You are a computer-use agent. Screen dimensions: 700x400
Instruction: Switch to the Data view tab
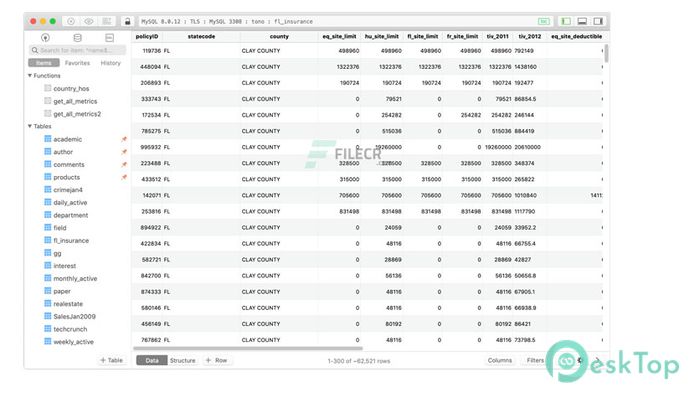[152, 360]
